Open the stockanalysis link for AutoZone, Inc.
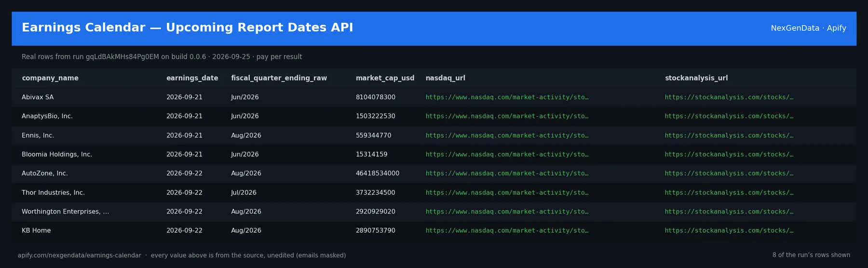Screen dimensions: 868x268 (x=729, y=174)
